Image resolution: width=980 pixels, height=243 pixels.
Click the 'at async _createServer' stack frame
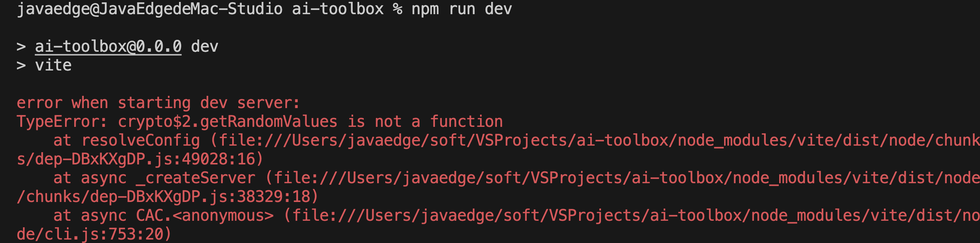pos(154,178)
